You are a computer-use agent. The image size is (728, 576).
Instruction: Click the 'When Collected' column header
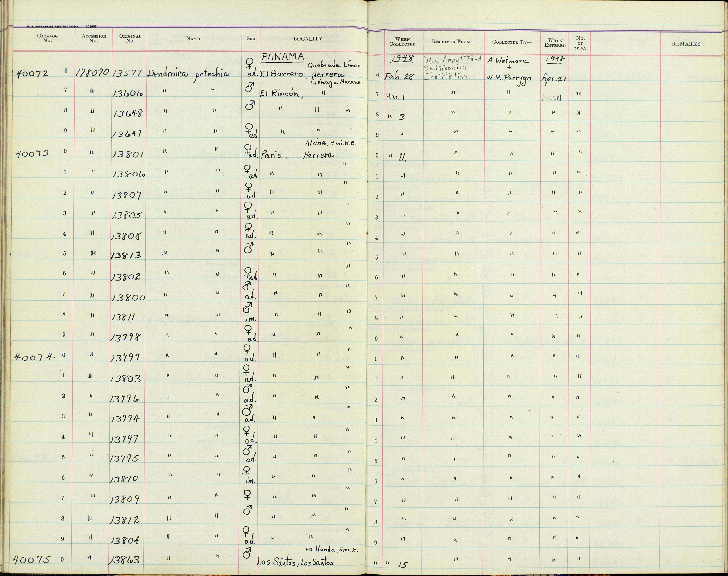pos(403,42)
